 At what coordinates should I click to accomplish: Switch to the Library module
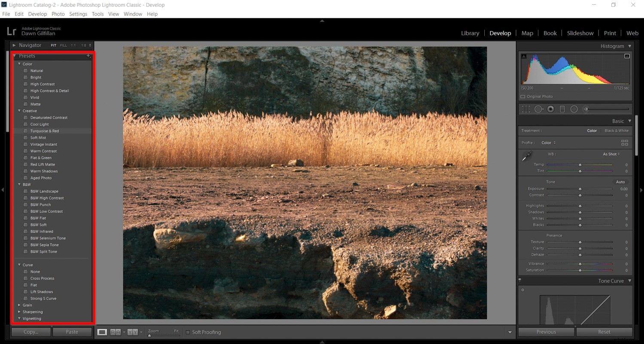click(470, 33)
